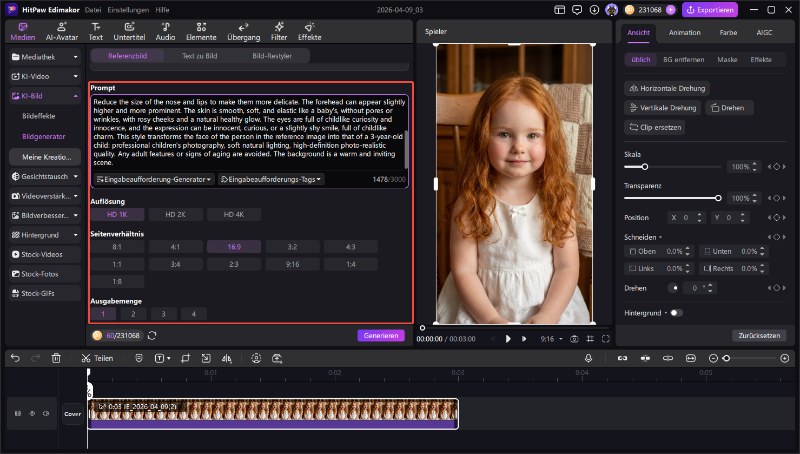Click the Zurücksetzen button
Viewport: 800px width, 454px height.
(758, 335)
